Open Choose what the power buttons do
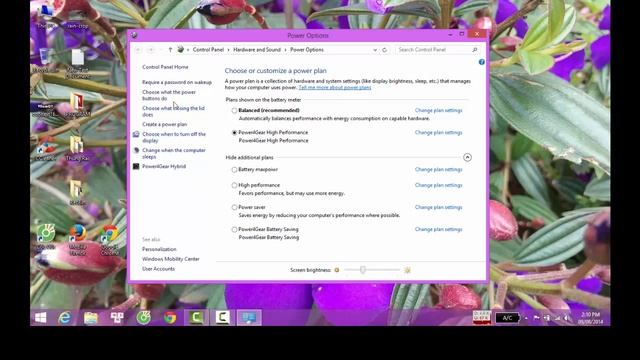 pos(169,95)
